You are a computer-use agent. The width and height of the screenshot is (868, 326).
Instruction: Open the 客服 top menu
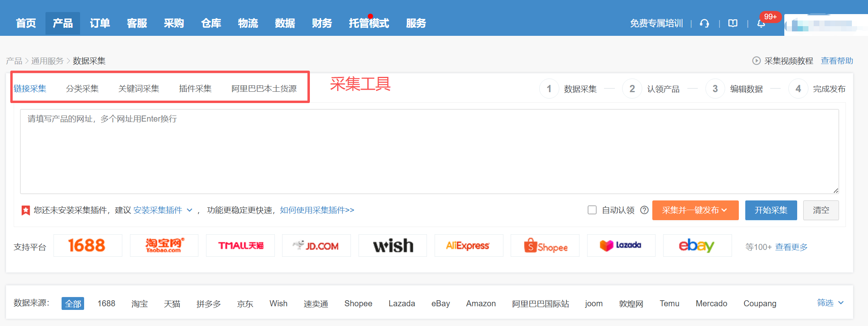coord(137,23)
